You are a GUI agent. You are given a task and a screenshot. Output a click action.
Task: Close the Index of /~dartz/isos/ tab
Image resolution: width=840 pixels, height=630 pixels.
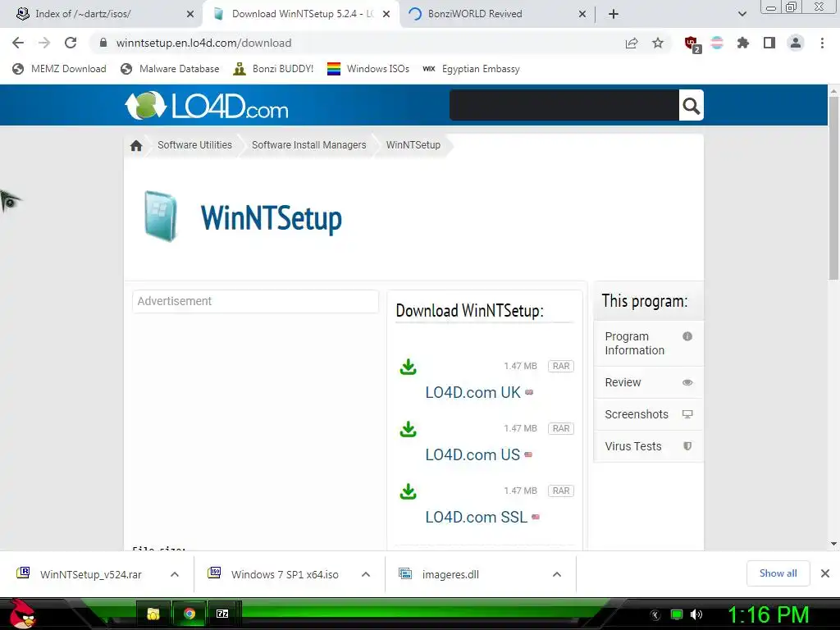[x=190, y=14]
